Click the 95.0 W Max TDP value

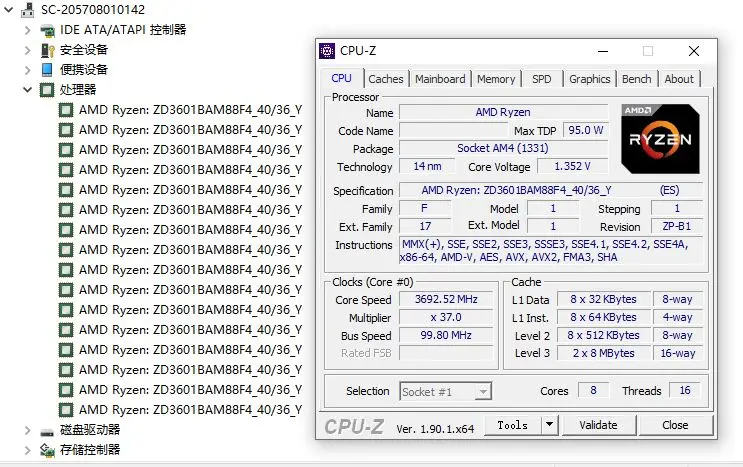tap(585, 130)
